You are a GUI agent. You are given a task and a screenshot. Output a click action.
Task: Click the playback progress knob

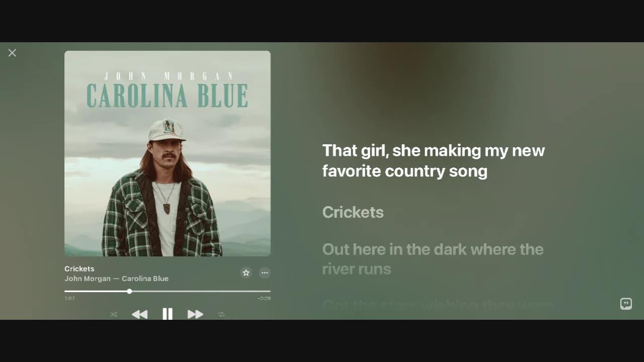point(129,291)
